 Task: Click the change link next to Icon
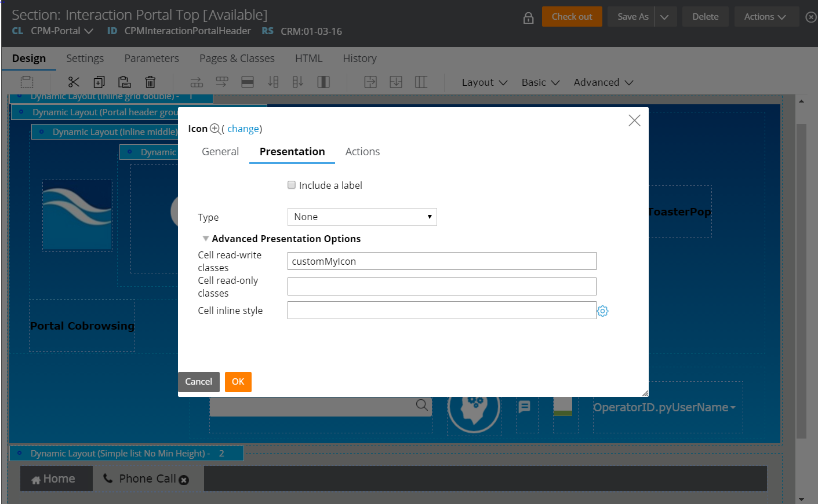pyautogui.click(x=243, y=129)
